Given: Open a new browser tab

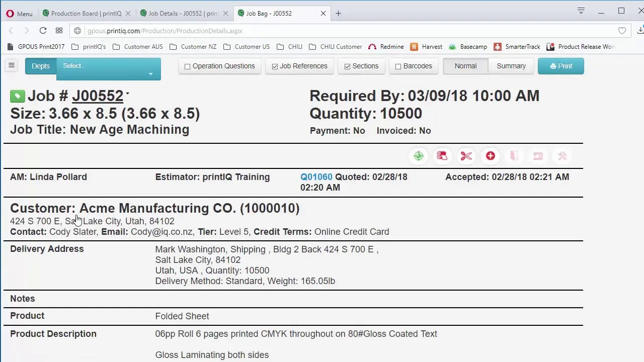Looking at the screenshot, I should (338, 14).
